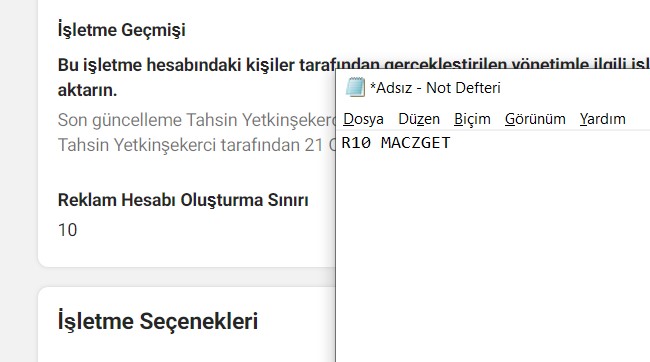Click the "Tahsin Yetkinşekerci tarafından 21" line
Viewport: 650px width, 362px height.
point(196,145)
